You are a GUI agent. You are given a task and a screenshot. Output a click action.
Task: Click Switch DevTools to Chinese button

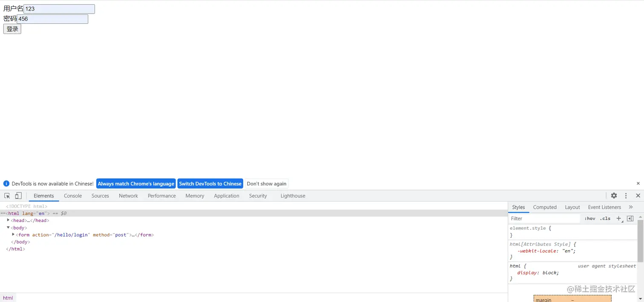click(x=210, y=184)
